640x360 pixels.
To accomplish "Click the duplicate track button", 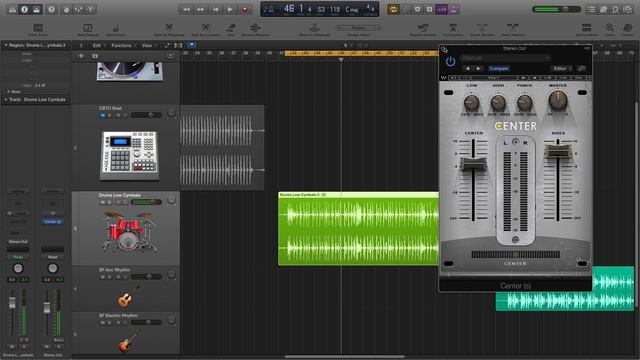I will (x=95, y=56).
